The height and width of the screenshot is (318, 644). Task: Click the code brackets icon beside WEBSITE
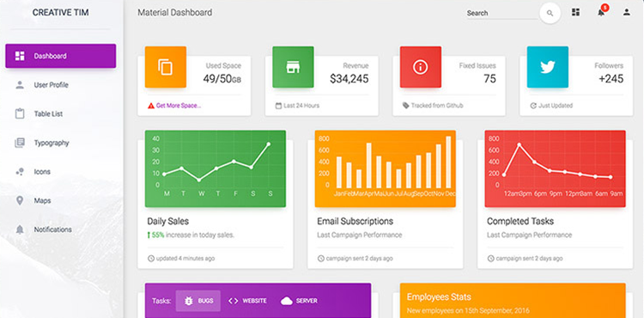tap(234, 301)
